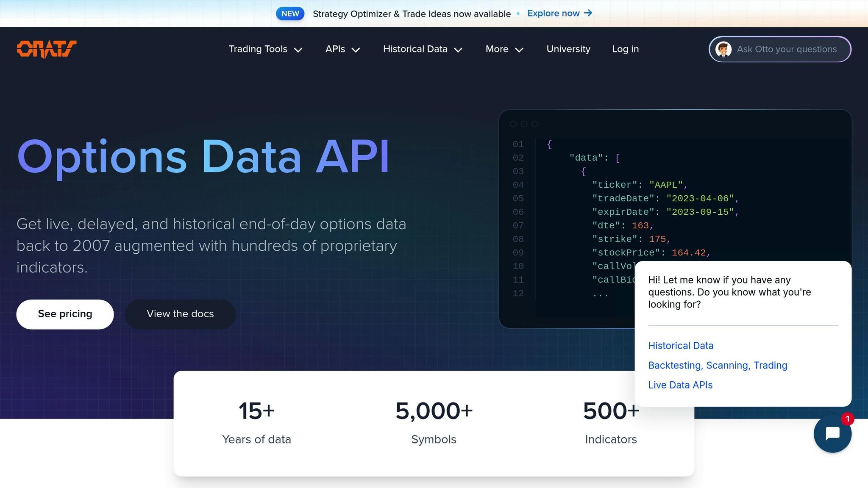Click the Explore now arrow icon
Screen dimensions: 868x488
pyautogui.click(x=588, y=13)
